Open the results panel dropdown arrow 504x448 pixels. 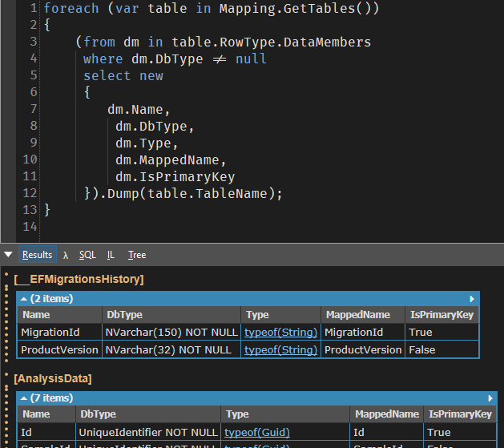point(8,255)
